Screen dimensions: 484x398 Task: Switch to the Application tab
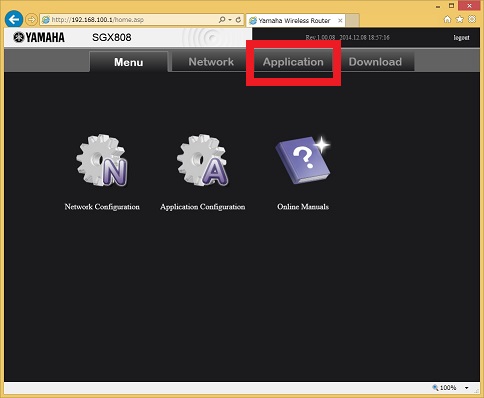click(x=293, y=62)
